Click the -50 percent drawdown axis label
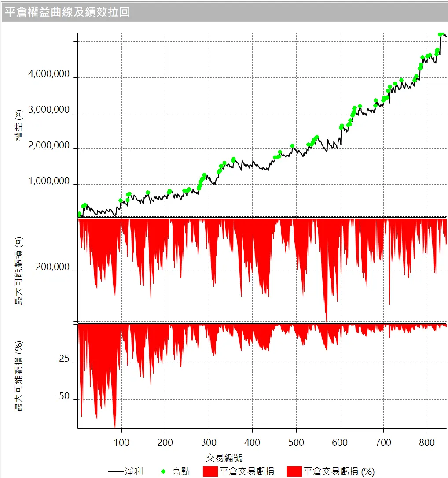The height and width of the screenshot is (478, 448). click(62, 396)
